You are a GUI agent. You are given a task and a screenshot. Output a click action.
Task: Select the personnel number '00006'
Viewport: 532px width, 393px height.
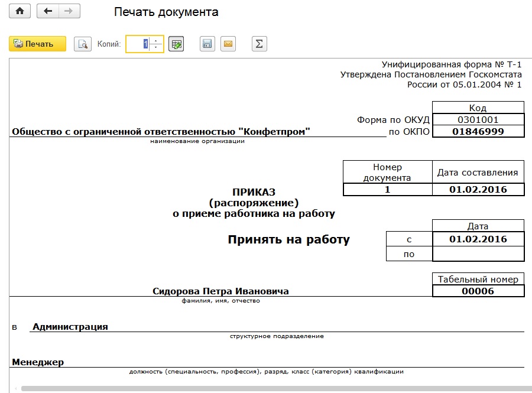point(478,291)
